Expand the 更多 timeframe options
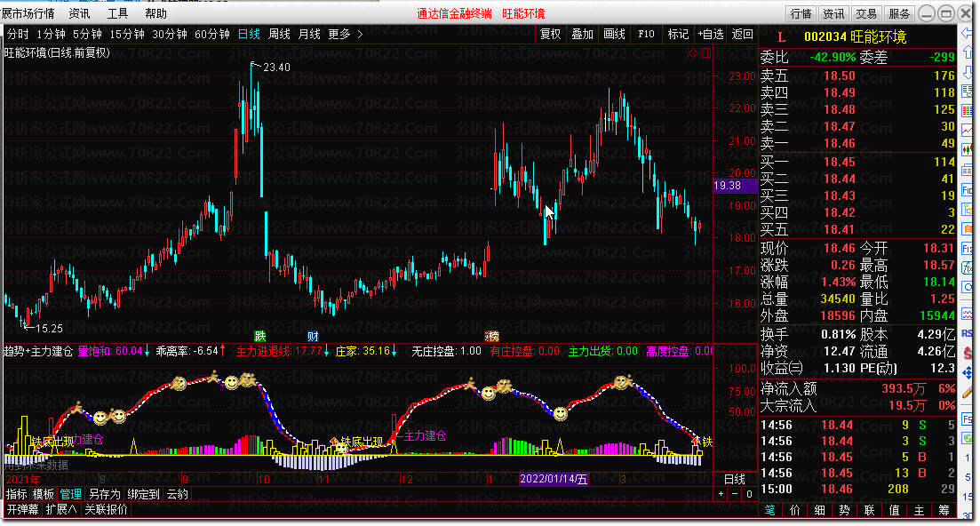980x526 pixels. pos(345,35)
